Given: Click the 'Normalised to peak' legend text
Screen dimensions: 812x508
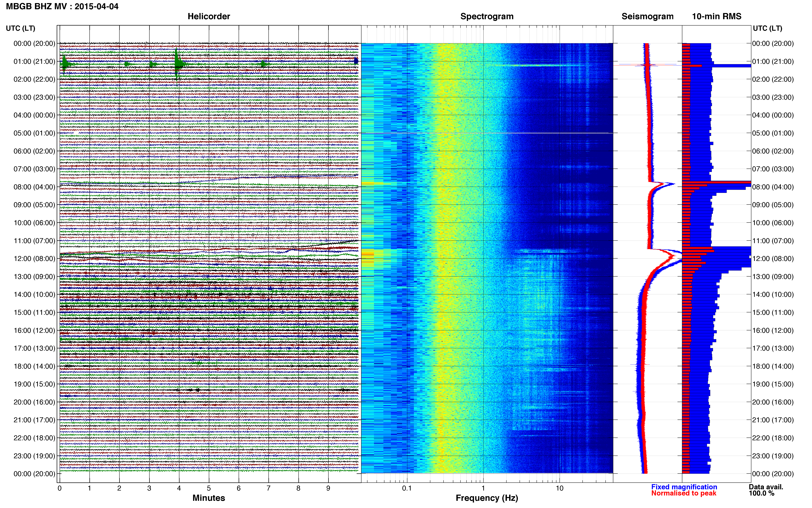Looking at the screenshot, I should coord(684,493).
